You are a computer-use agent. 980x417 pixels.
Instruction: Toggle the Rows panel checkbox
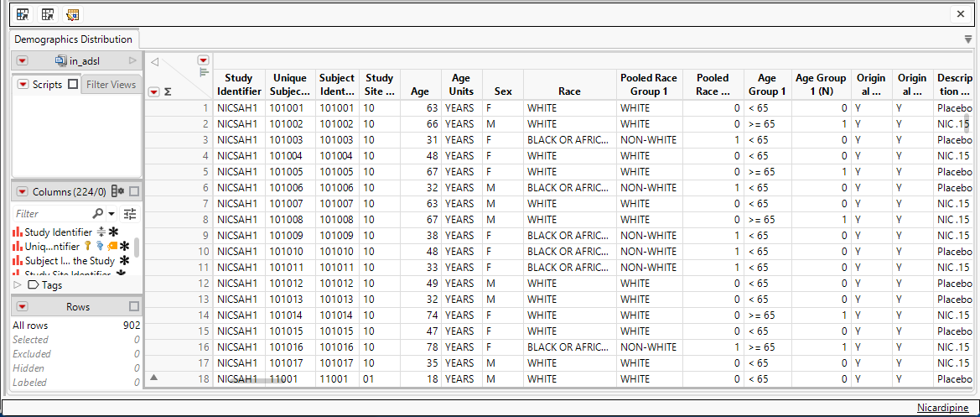(x=134, y=307)
